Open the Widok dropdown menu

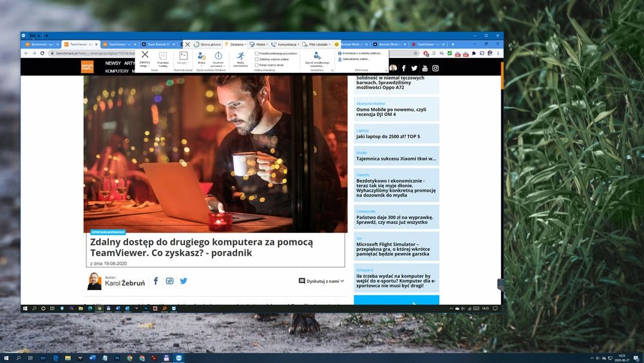click(259, 44)
